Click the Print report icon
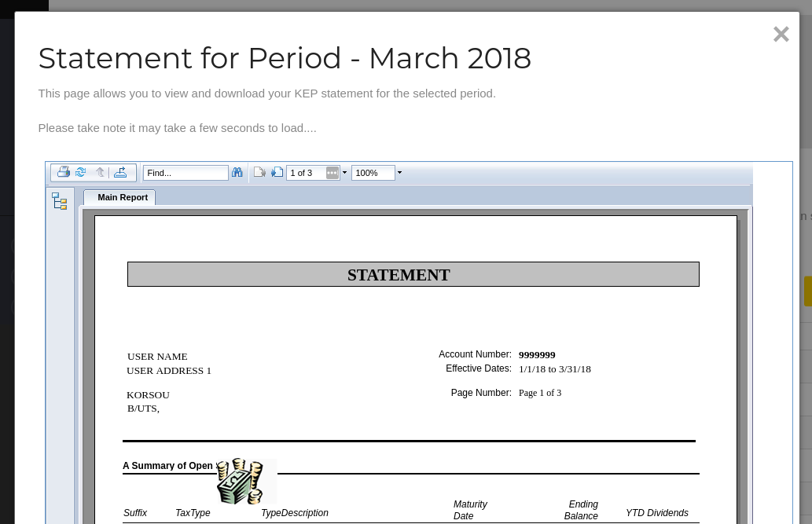812x524 pixels. (x=64, y=173)
